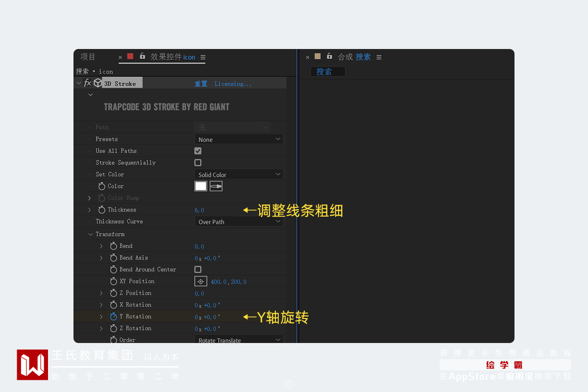
Task: Click the 3D Stroke cube icon
Action: [98, 83]
